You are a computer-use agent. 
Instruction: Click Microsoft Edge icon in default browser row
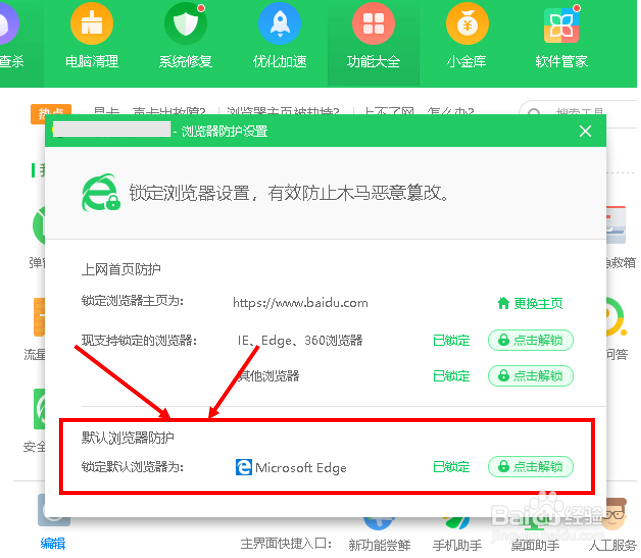click(244, 467)
